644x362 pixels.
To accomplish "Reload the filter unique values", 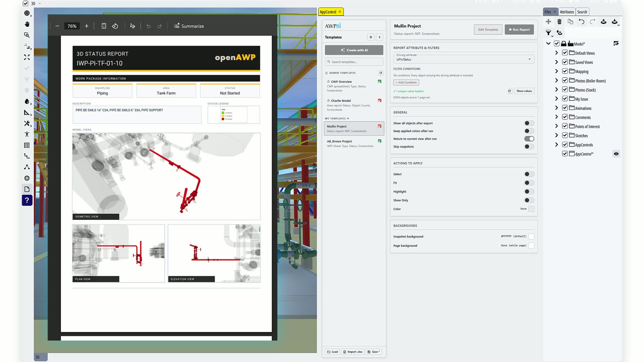I will pos(509,91).
